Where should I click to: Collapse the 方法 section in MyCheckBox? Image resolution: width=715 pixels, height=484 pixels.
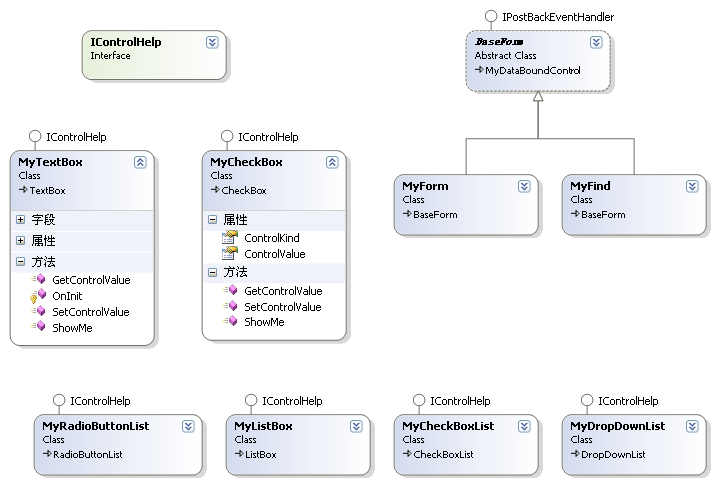point(212,272)
